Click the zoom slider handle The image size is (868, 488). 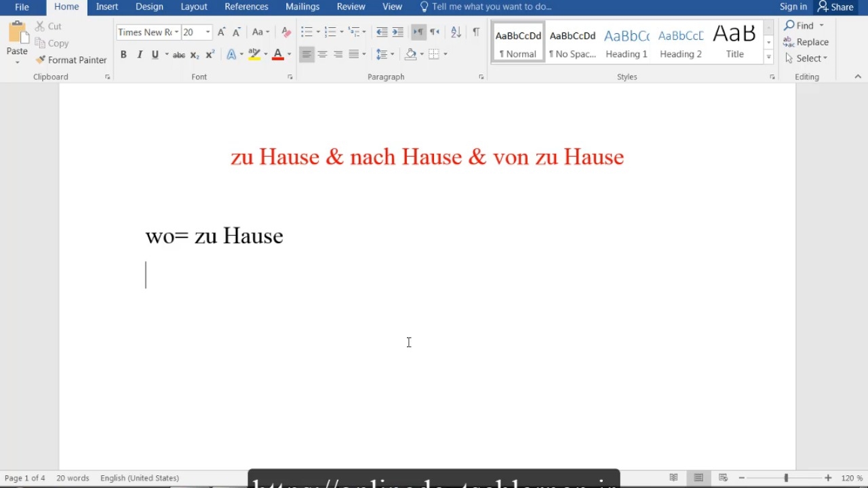coord(786,478)
